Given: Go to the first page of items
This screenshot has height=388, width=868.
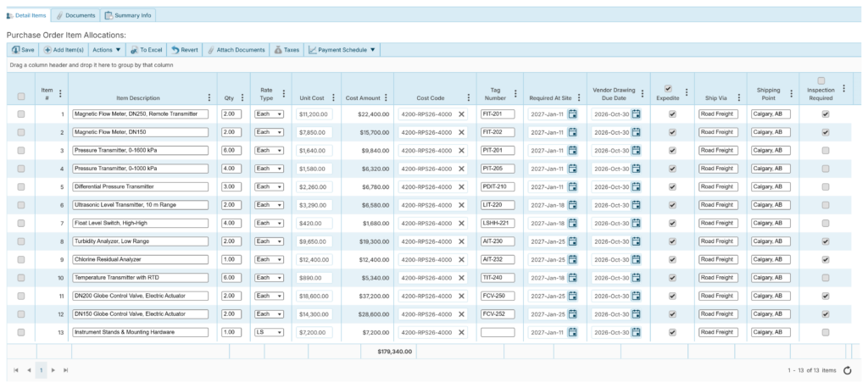Looking at the screenshot, I should (x=16, y=370).
